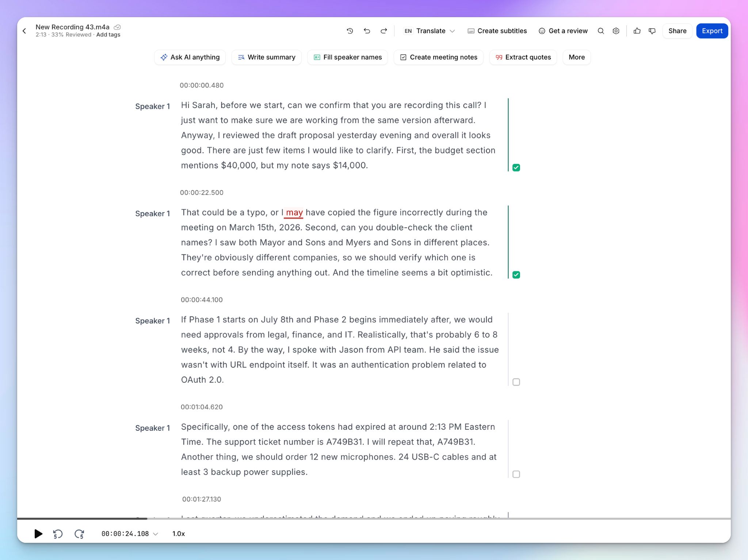Open version history clock icon
The image size is (748, 560).
coord(350,31)
